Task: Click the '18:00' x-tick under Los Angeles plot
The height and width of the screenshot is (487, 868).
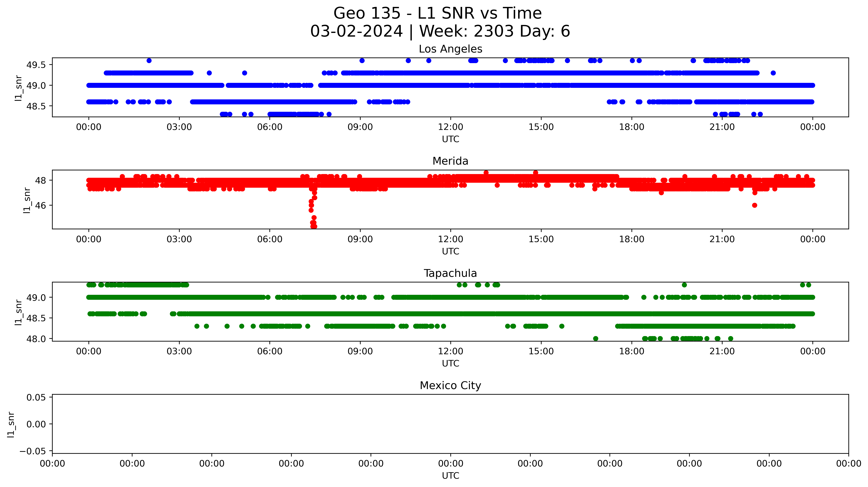Action: click(631, 127)
